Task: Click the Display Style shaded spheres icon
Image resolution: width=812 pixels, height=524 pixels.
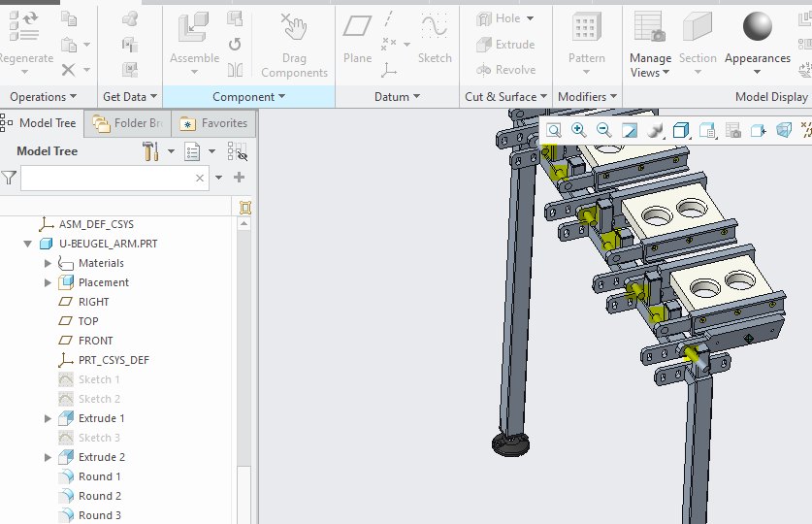Action: point(655,130)
